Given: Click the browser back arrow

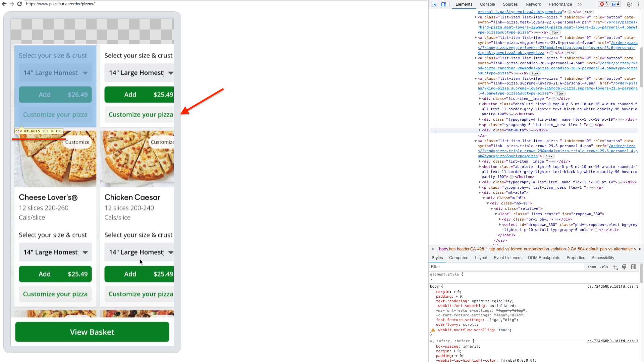Looking at the screenshot, I should pyautogui.click(x=4, y=4).
